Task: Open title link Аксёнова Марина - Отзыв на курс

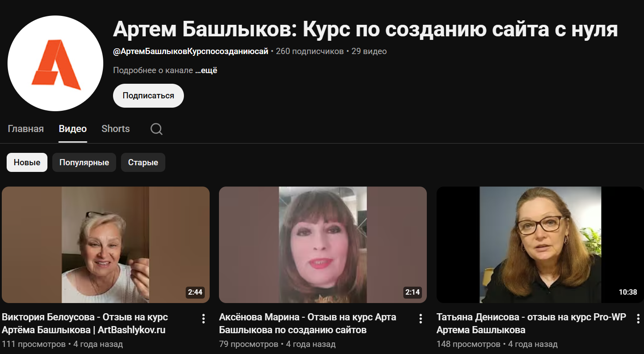Action: [308, 323]
